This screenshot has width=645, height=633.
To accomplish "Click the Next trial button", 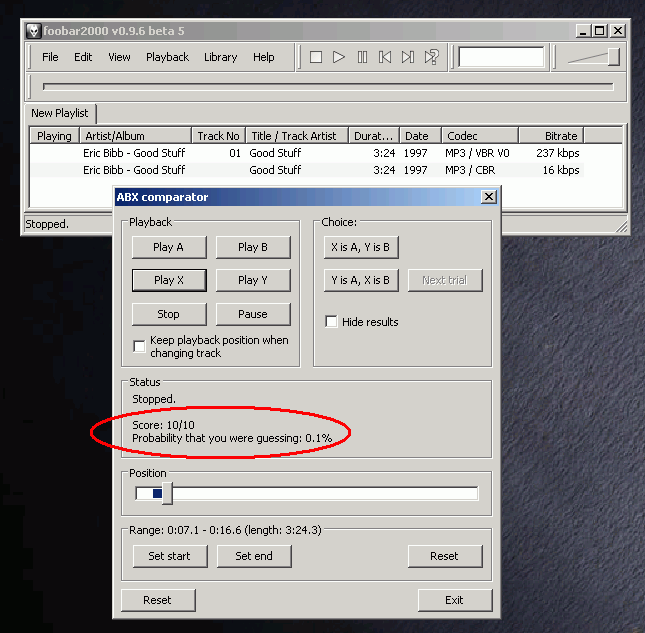I will (x=445, y=280).
